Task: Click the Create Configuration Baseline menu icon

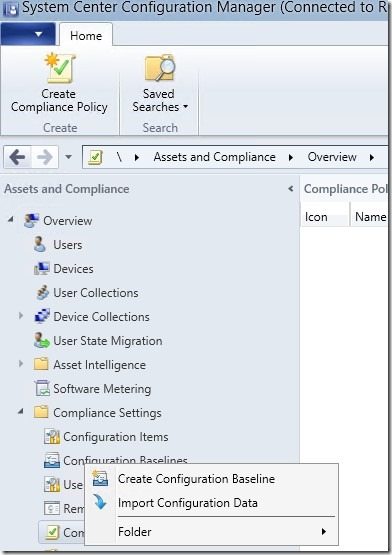Action: click(x=100, y=478)
